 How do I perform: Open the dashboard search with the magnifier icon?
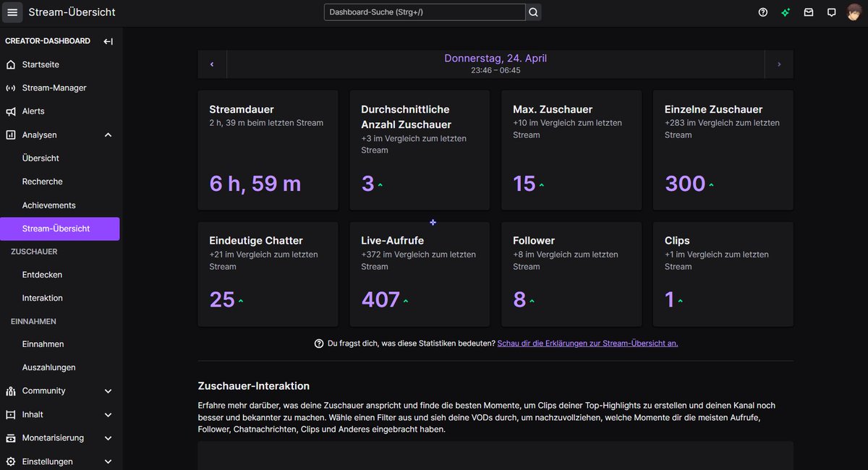[532, 12]
